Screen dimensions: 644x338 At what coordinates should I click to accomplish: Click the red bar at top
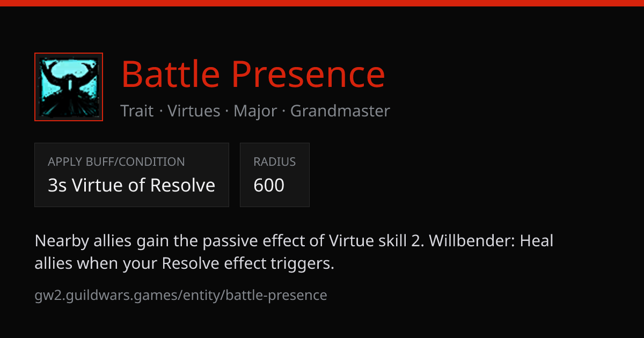tap(322, 3)
